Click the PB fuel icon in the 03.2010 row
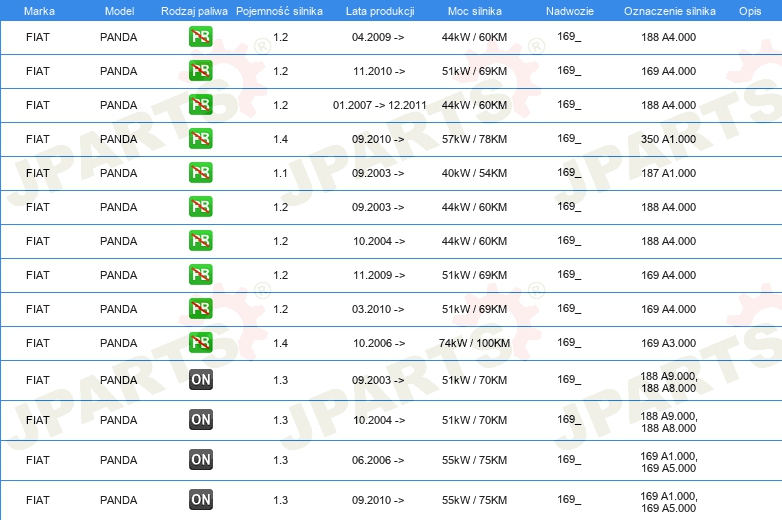The image size is (782, 520). point(200,308)
